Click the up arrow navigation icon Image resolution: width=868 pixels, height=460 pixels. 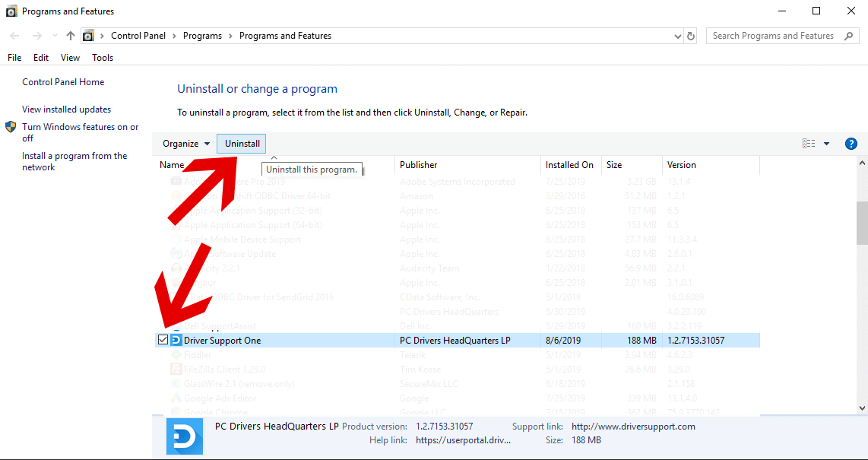pyautogui.click(x=71, y=36)
